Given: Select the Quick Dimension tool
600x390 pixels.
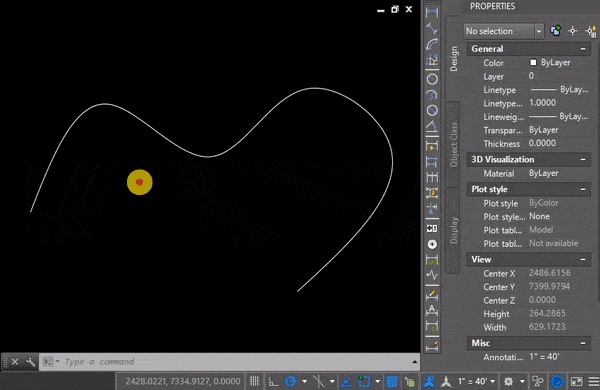Looking at the screenshot, I should tap(432, 146).
